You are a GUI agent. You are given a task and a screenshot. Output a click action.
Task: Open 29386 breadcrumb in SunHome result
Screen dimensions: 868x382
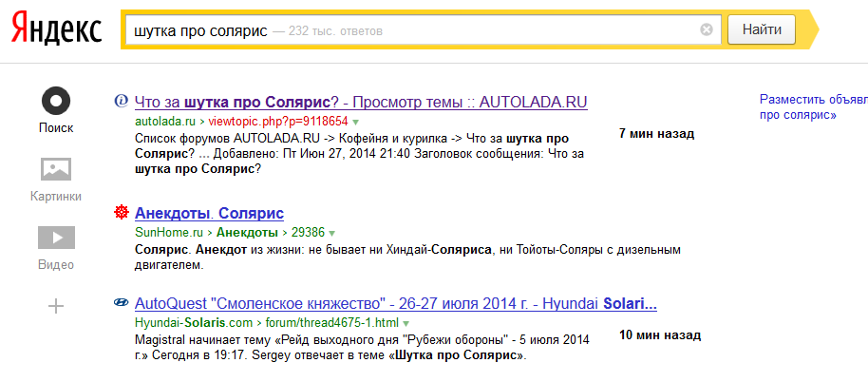(x=307, y=232)
